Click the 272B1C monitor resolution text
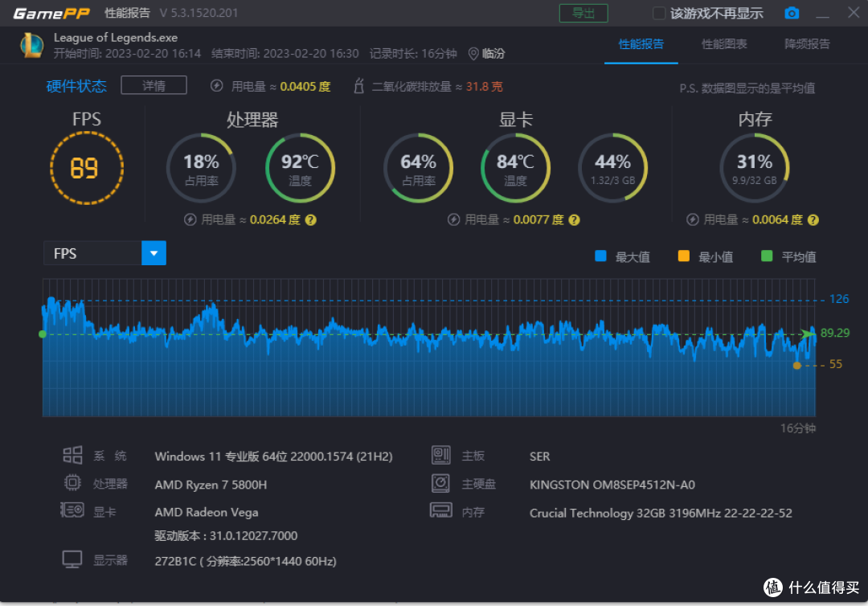 click(x=246, y=561)
